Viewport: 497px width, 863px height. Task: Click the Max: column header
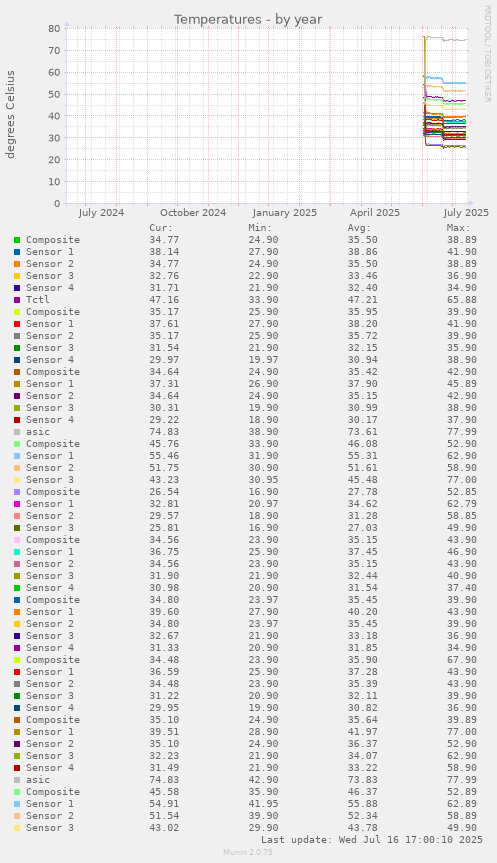458,228
